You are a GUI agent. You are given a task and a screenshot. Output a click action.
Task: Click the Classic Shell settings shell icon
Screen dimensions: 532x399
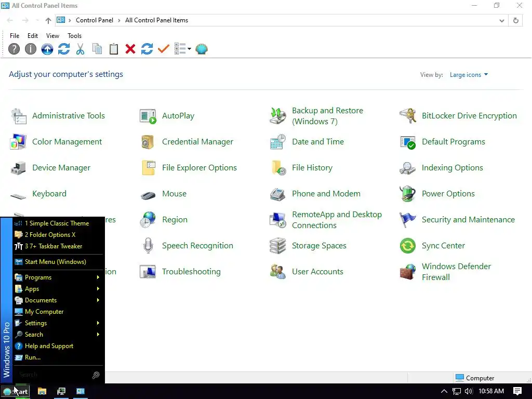(x=202, y=49)
